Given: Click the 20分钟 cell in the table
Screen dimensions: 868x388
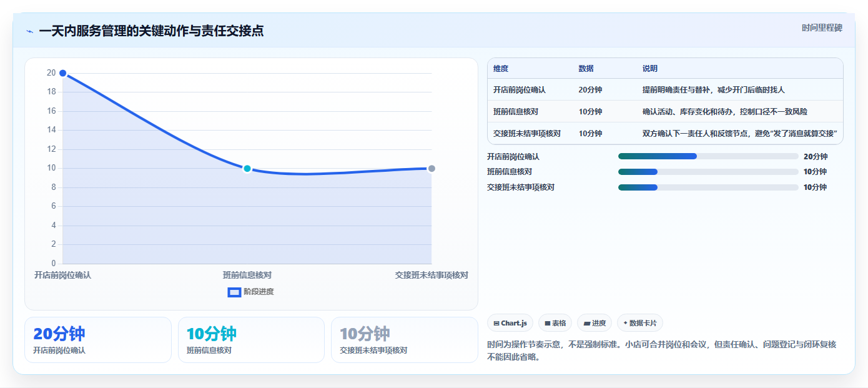Looking at the screenshot, I should coord(590,90).
